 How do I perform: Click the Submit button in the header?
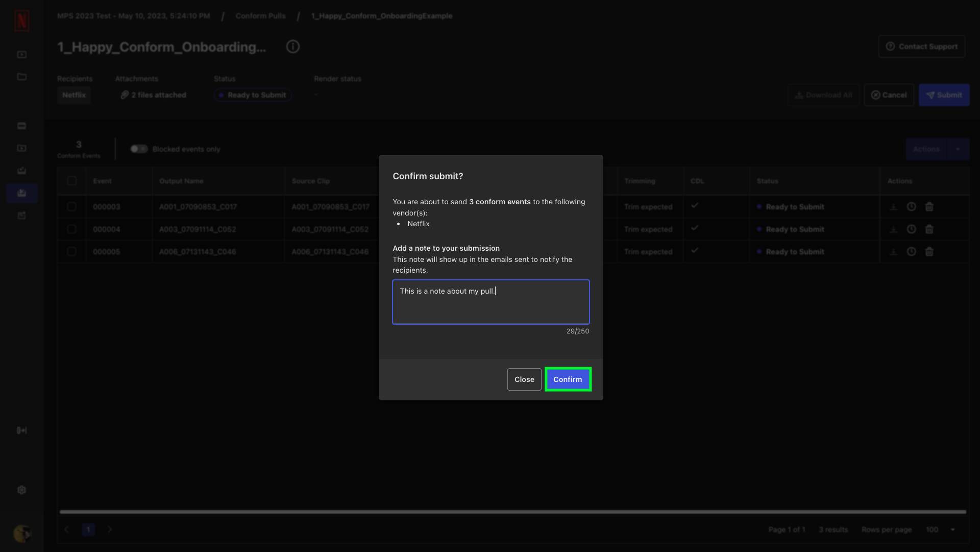click(944, 95)
